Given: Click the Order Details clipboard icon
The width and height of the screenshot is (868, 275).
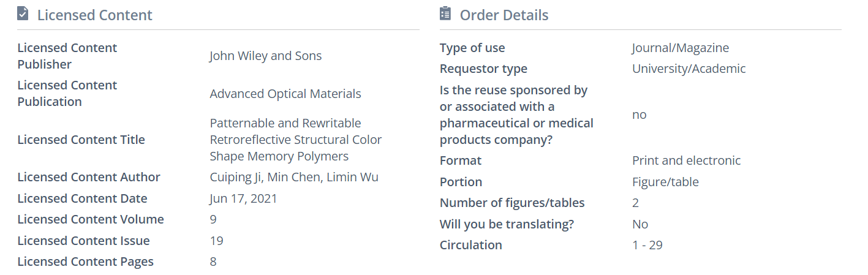Looking at the screenshot, I should click(x=445, y=13).
